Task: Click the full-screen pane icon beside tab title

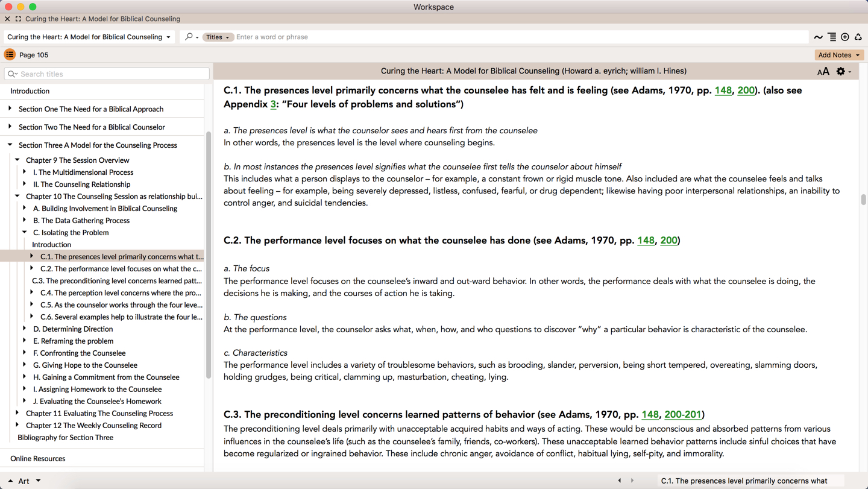Action: coord(18,19)
